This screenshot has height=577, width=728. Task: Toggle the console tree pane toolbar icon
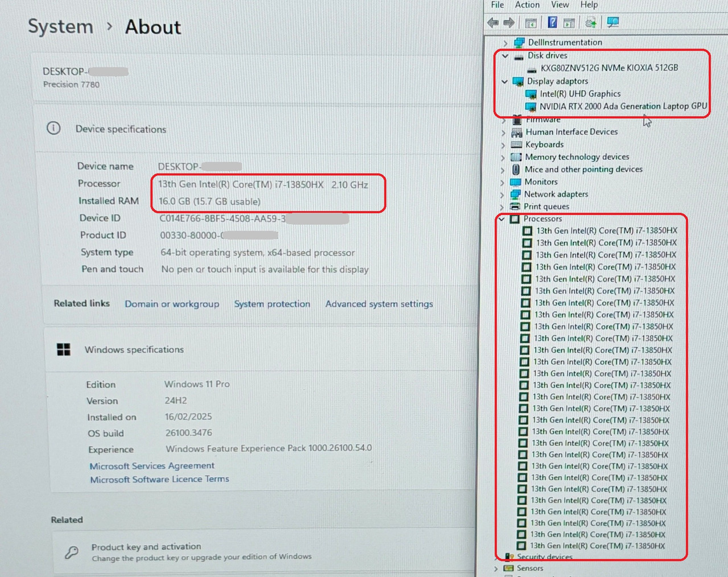[531, 23]
